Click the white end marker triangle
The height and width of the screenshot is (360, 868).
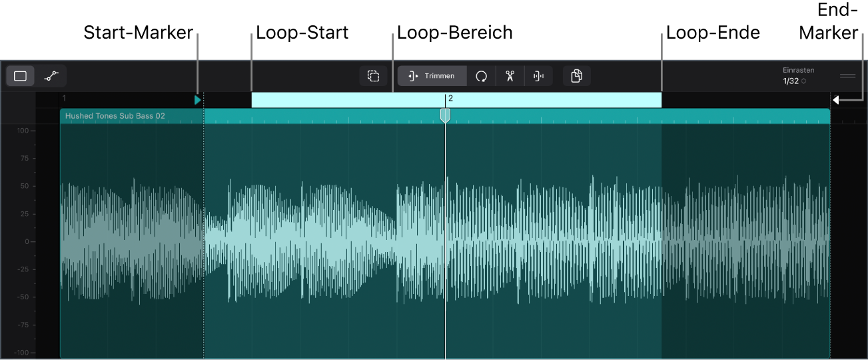[x=835, y=101]
